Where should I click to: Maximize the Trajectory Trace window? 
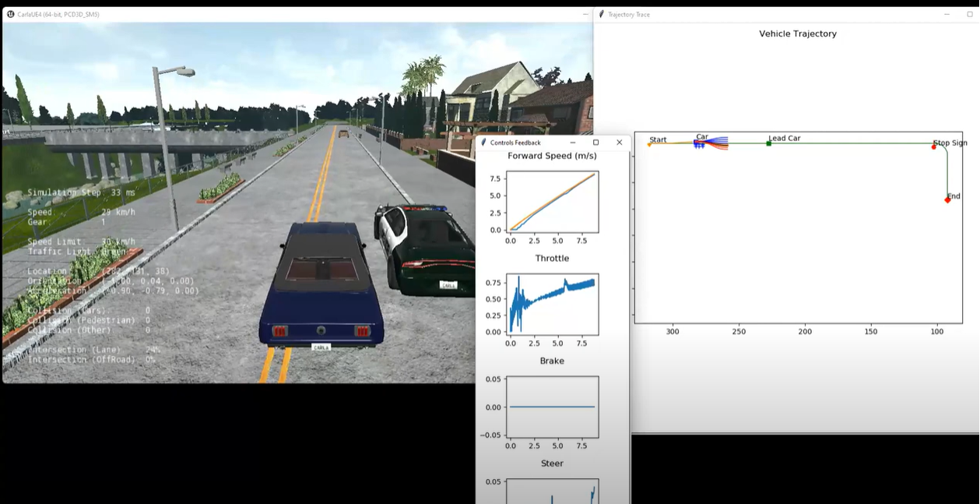[x=969, y=14]
